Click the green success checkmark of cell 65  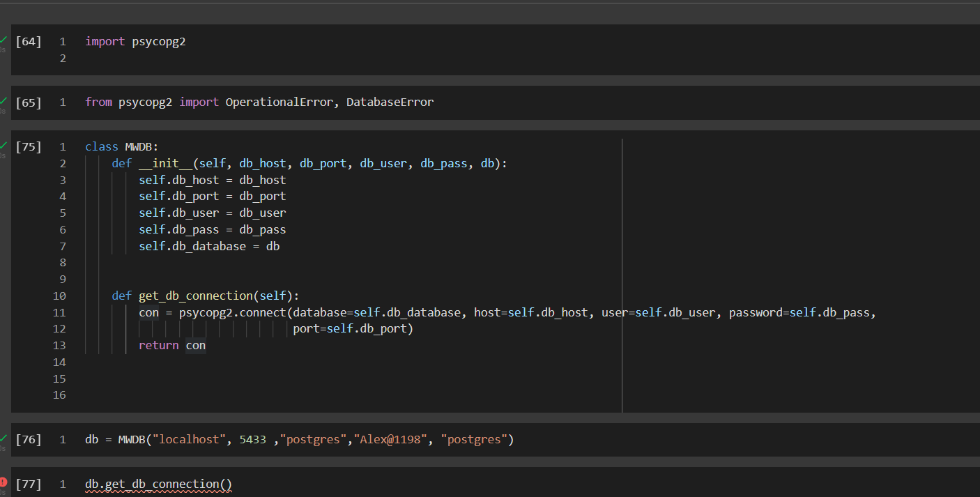click(3, 100)
